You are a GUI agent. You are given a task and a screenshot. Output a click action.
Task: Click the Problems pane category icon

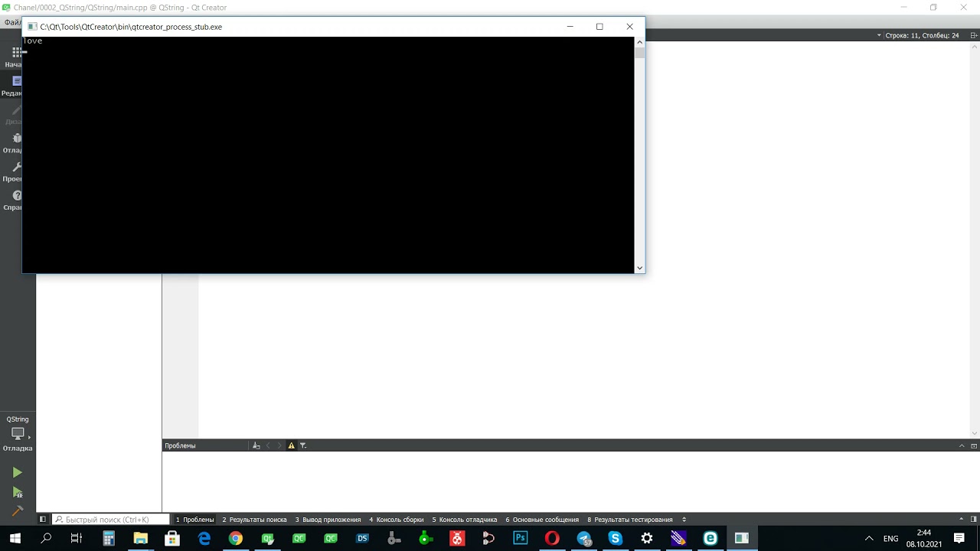(x=256, y=445)
